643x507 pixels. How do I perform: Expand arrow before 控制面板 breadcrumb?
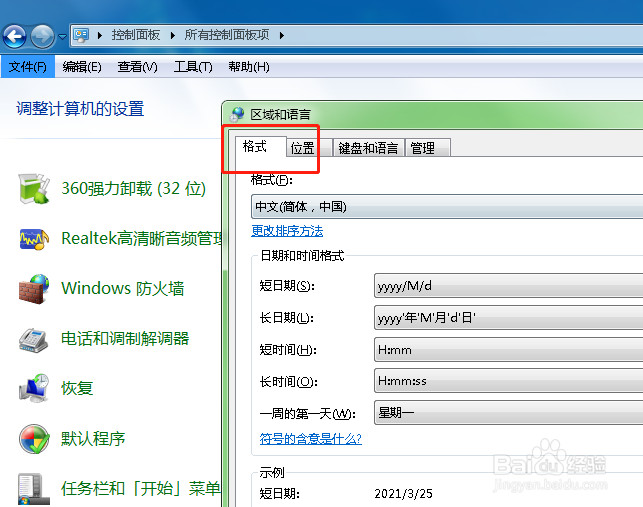(100, 36)
